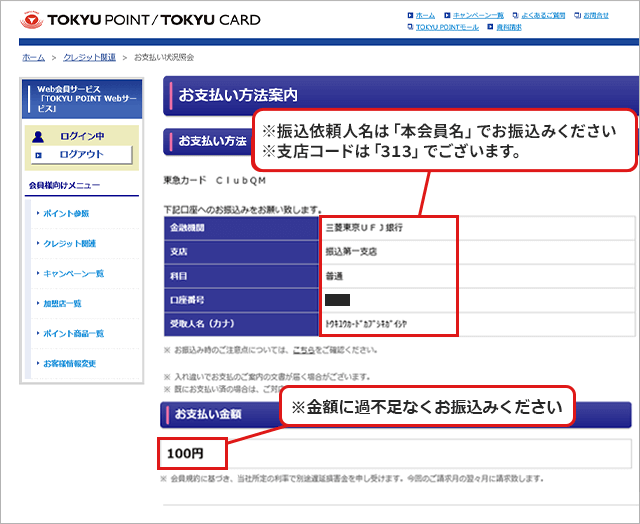Click the ログイン中 status text
Screen dimensions: 640x524
(x=82, y=136)
